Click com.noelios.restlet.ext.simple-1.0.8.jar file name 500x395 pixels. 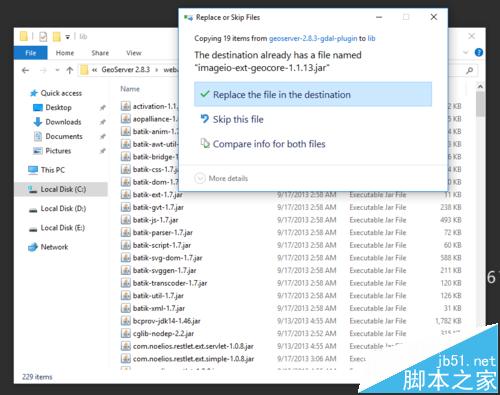click(x=193, y=359)
